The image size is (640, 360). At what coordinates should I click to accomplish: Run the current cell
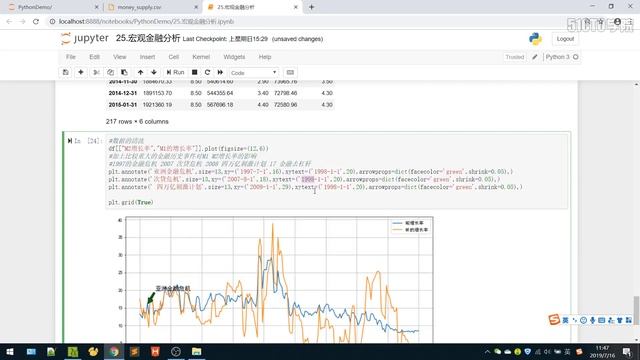[x=176, y=72]
